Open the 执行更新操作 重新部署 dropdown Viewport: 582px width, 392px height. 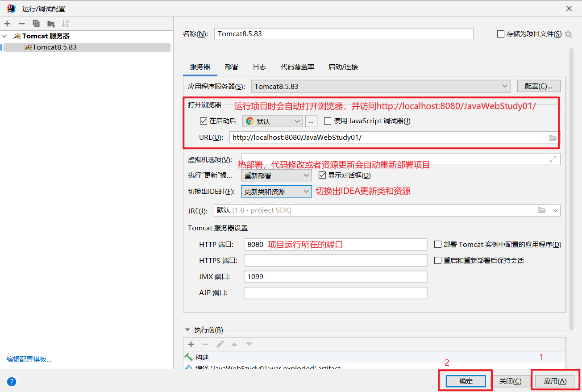coord(276,176)
